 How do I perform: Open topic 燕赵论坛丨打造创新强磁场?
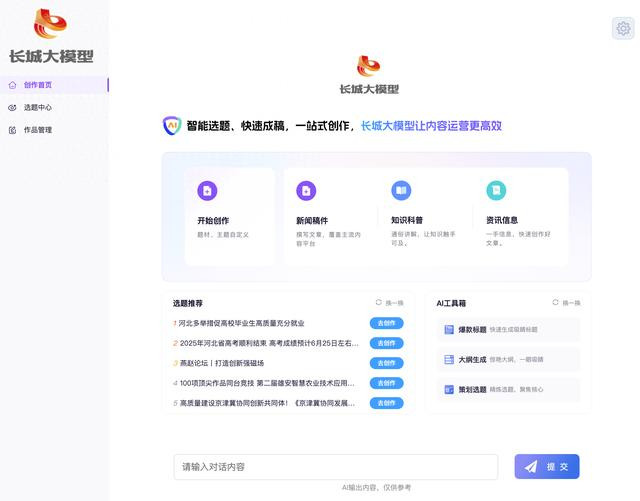point(222,363)
